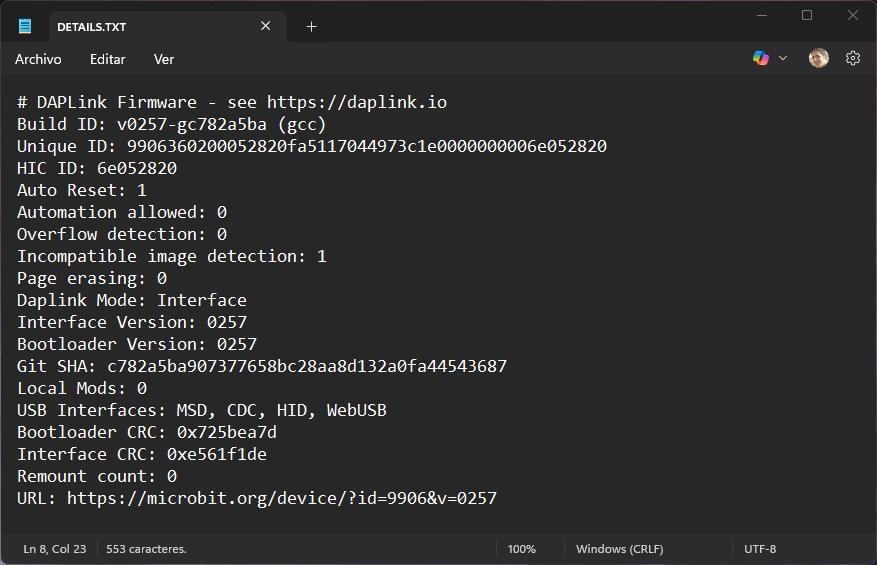Open Notepad settings gear

tap(853, 59)
